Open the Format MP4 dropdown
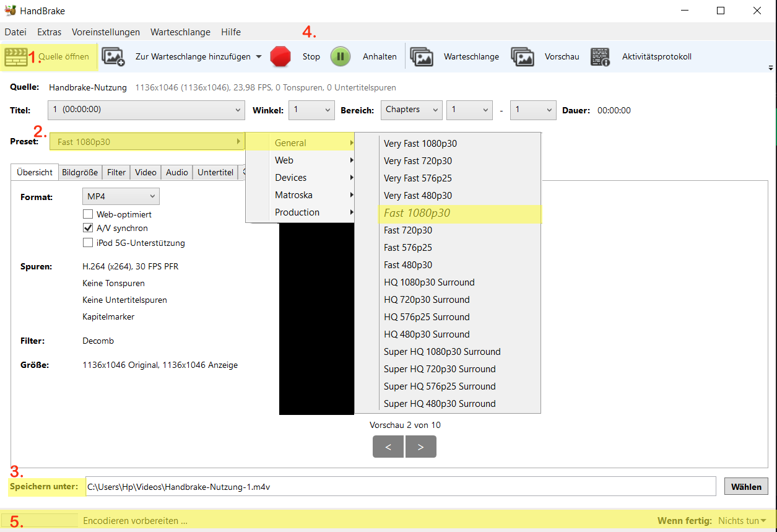Viewport: 777px width, 532px height. pos(121,196)
